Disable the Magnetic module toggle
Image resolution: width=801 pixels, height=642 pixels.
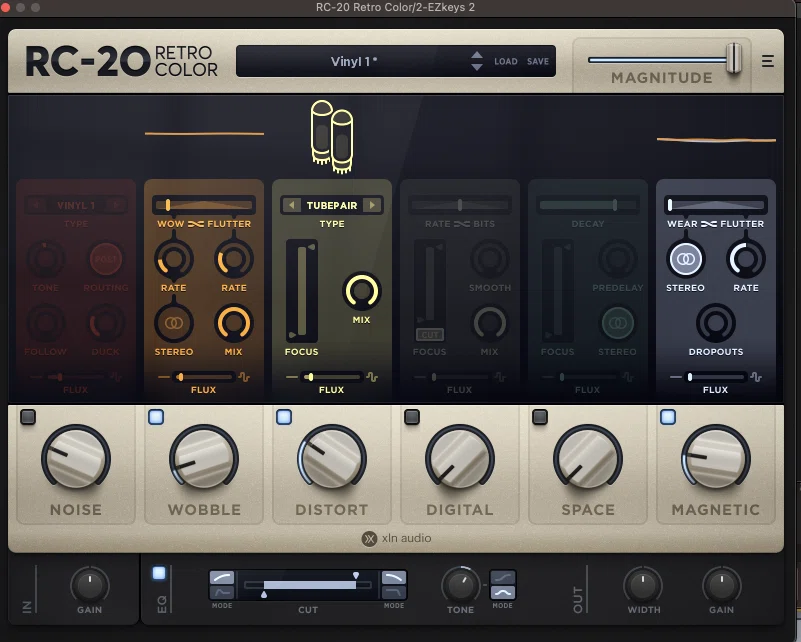[668, 417]
